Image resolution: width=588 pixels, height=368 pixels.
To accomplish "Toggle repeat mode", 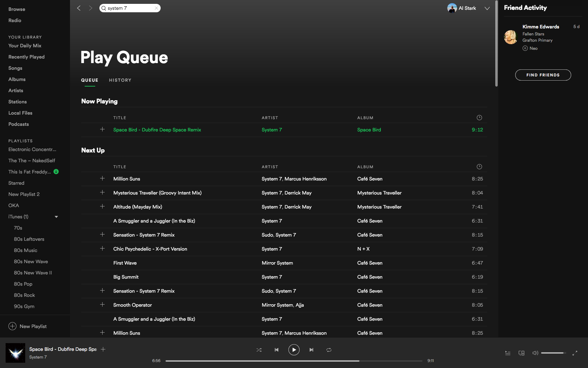I will pos(329,350).
